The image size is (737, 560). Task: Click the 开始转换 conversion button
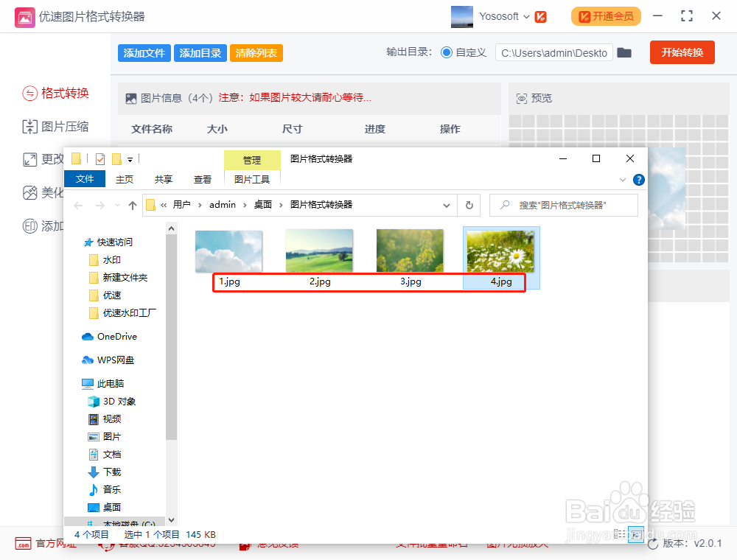click(682, 52)
